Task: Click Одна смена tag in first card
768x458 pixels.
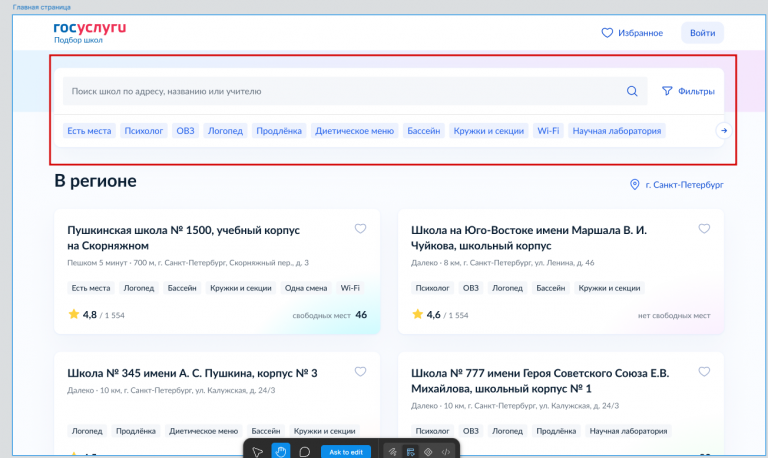Action: 306,288
